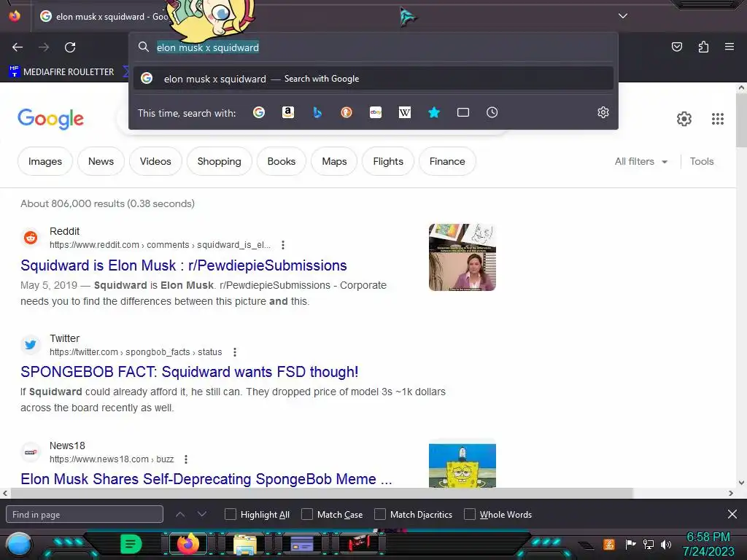Search this time with Google icon
Image resolution: width=747 pixels, height=560 pixels.
[259, 112]
